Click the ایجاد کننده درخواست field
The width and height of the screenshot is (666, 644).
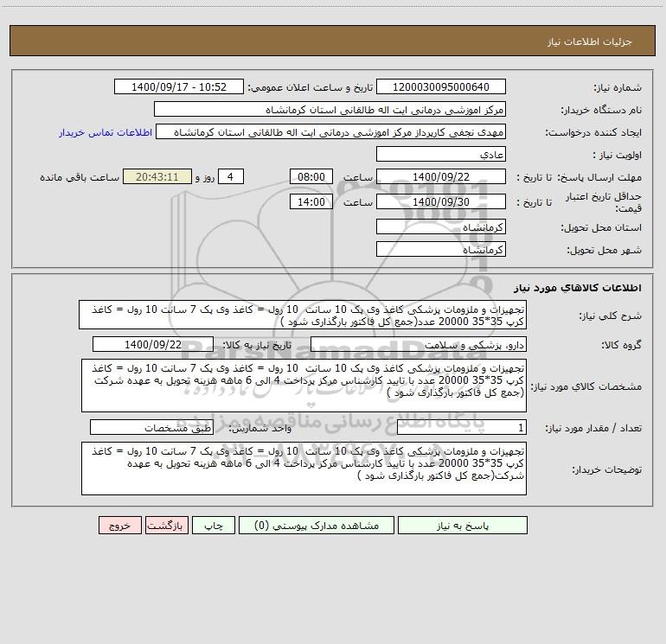[331, 131]
